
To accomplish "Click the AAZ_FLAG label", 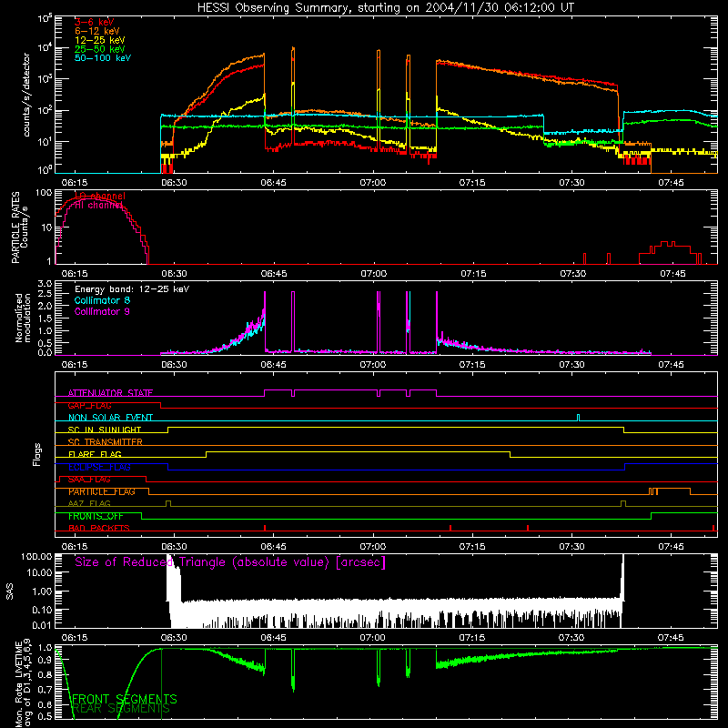I will pyautogui.click(x=89, y=503).
